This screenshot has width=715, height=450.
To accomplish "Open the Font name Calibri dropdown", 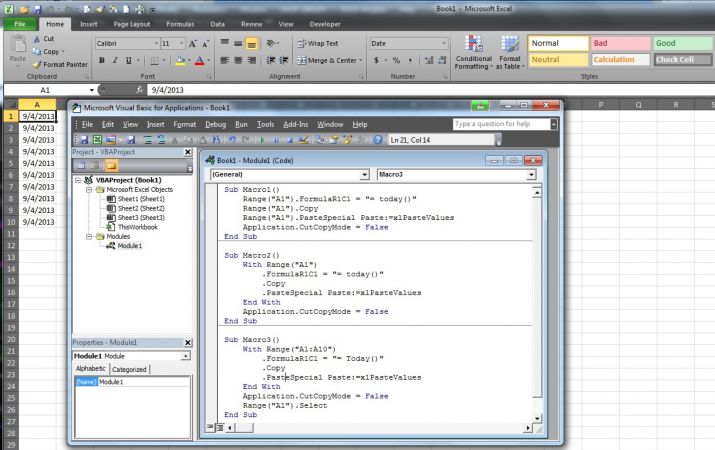I will pos(155,43).
